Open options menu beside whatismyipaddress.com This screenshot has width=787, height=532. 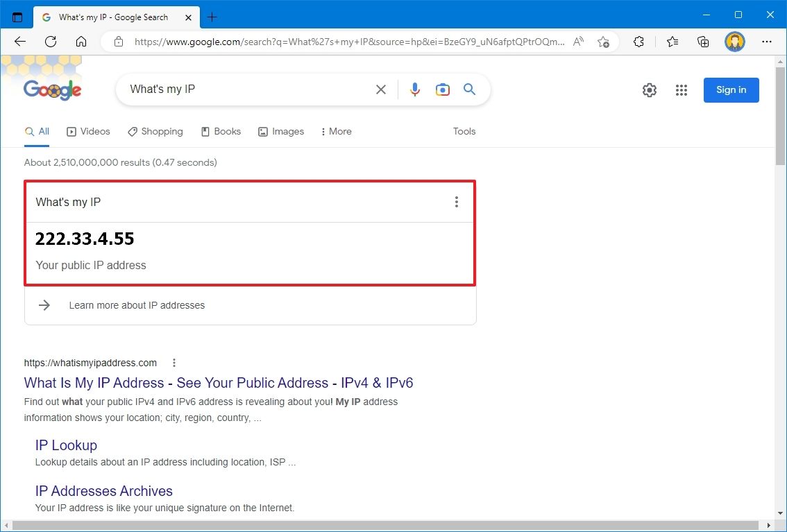click(174, 362)
